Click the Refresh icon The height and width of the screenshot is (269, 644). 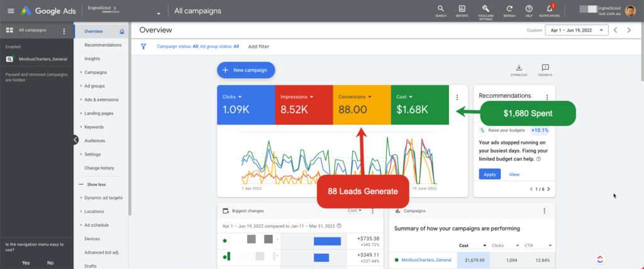509,9
